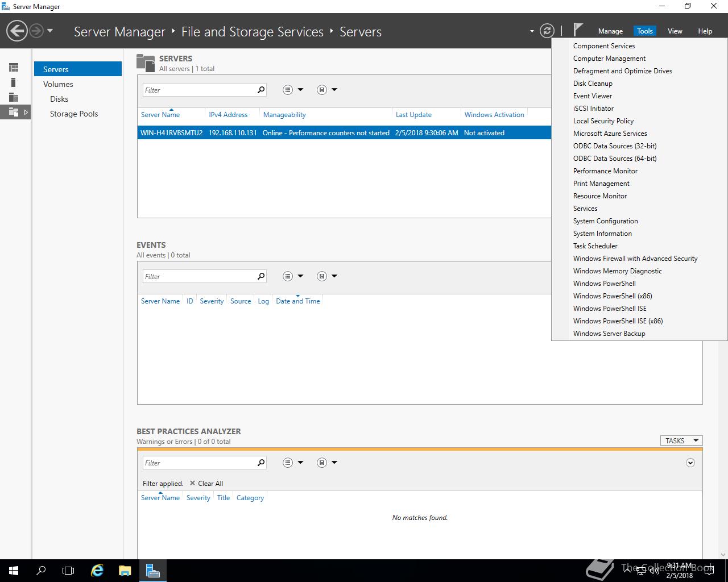The width and height of the screenshot is (728, 582).
Task: Expand the Servers criteria dropdown arrow
Action: 301,90
